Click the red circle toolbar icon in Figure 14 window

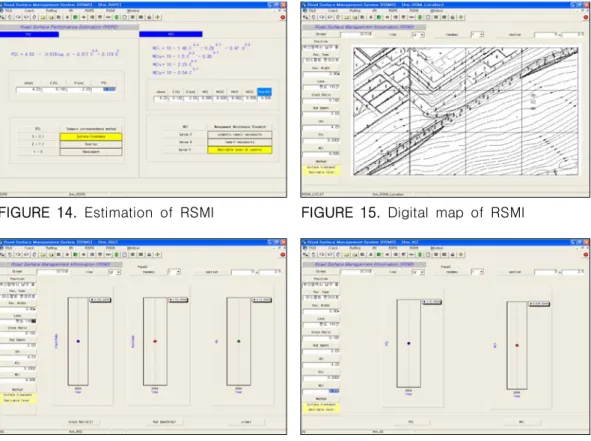click(x=283, y=17)
